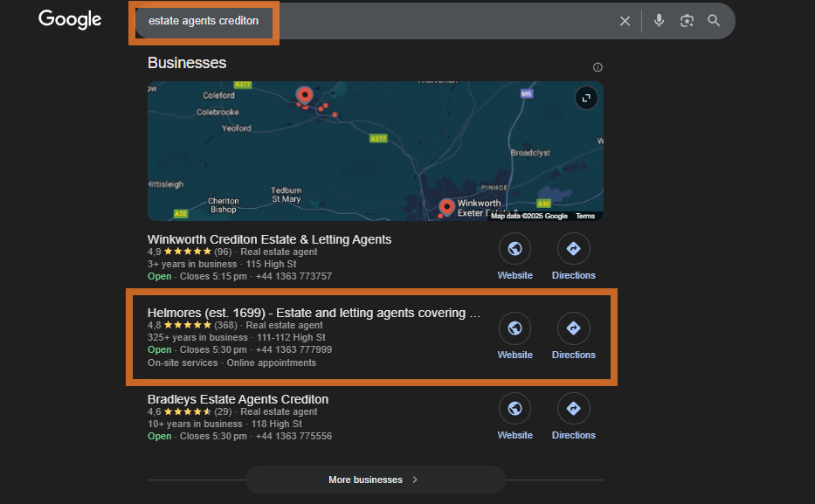This screenshot has height=504, width=815.
Task: Open the Helmores (est. 1699) listing
Action: 314,313
